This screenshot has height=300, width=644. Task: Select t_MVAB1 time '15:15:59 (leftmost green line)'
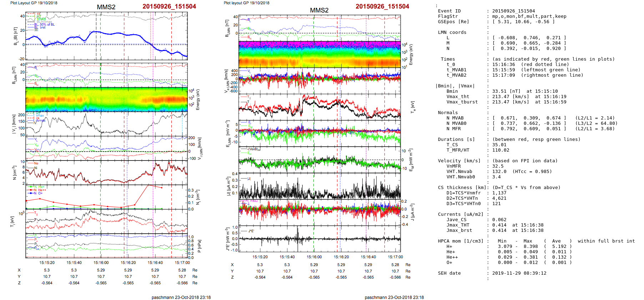(537, 70)
